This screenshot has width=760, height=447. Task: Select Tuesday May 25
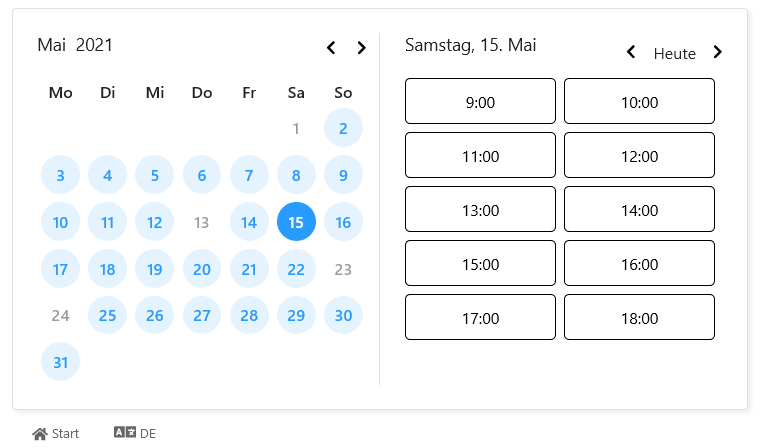[x=107, y=316]
